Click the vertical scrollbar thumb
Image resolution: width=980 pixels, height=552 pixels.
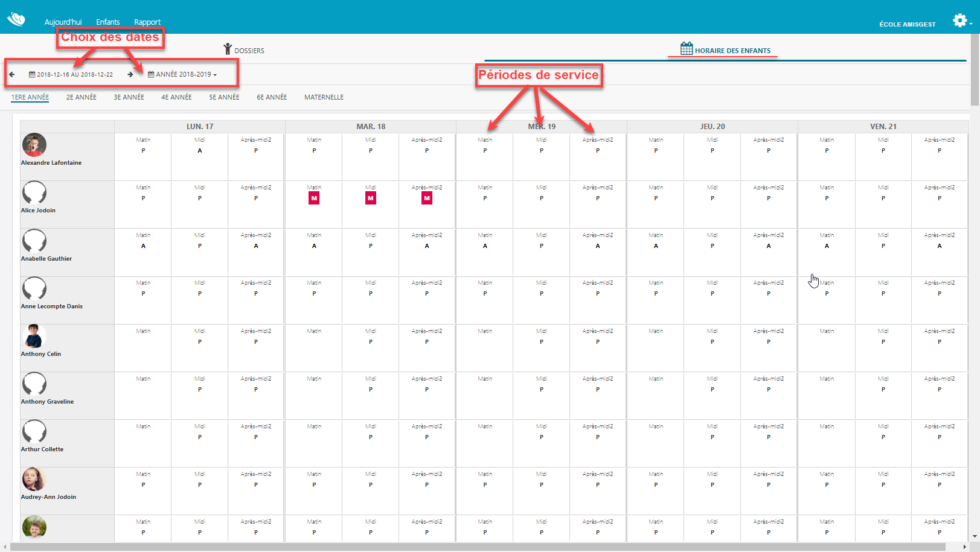pos(975,71)
